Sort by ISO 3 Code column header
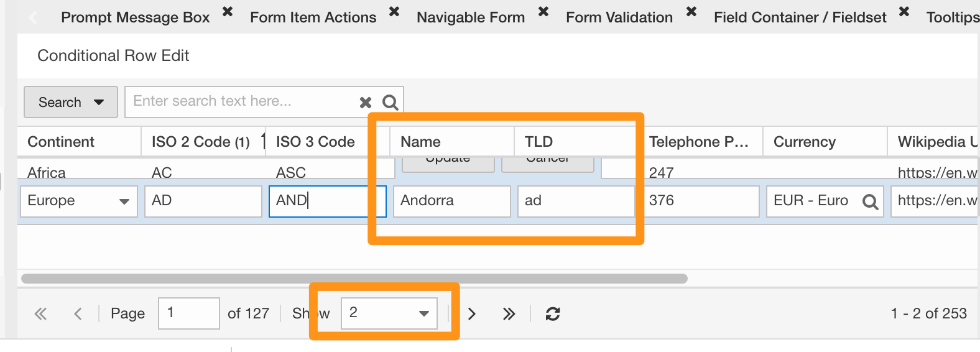The width and height of the screenshot is (980, 352). pos(328,142)
